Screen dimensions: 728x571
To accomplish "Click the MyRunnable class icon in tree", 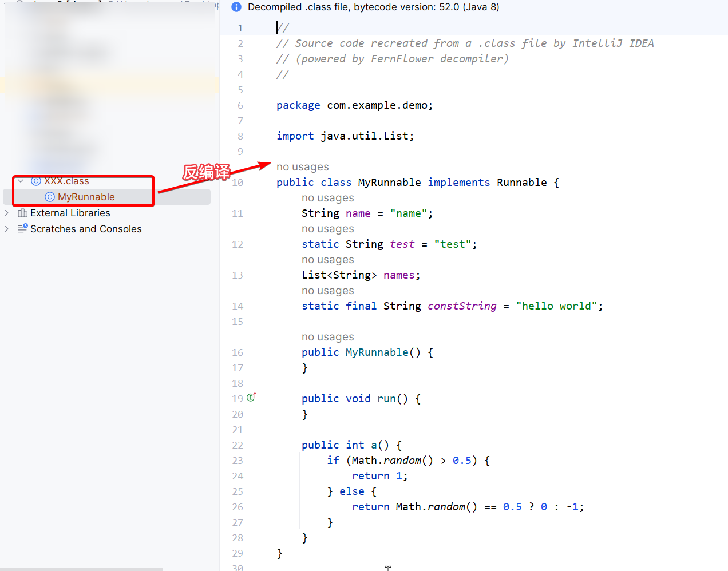I will tap(50, 197).
